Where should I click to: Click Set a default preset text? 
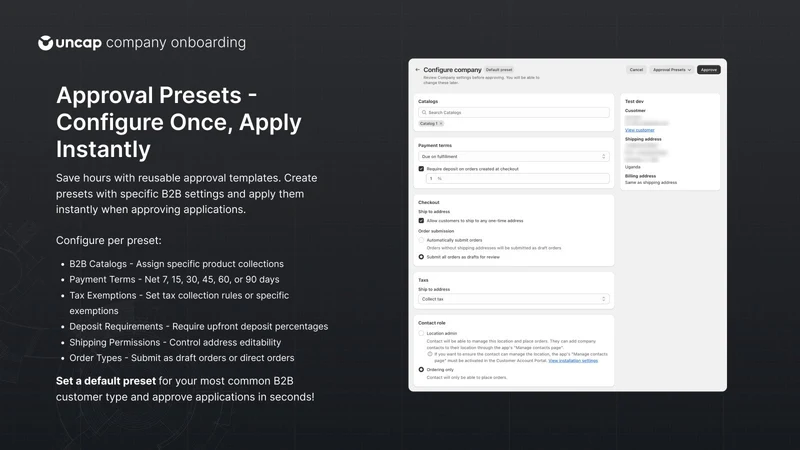[x=106, y=381]
